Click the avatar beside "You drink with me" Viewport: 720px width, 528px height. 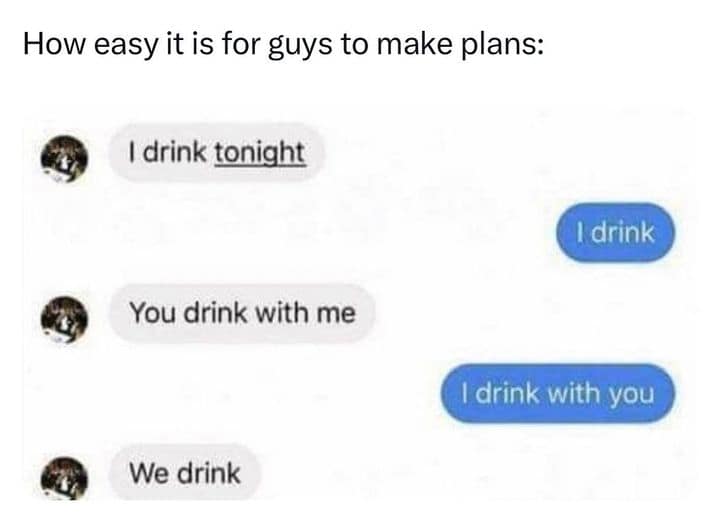[x=64, y=320]
